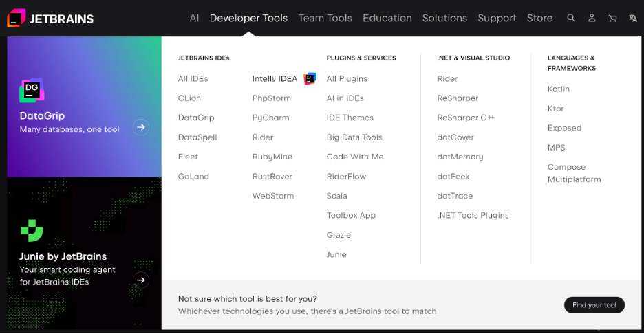The image size is (644, 334).
Task: Open the shopping cart icon
Action: point(612,19)
